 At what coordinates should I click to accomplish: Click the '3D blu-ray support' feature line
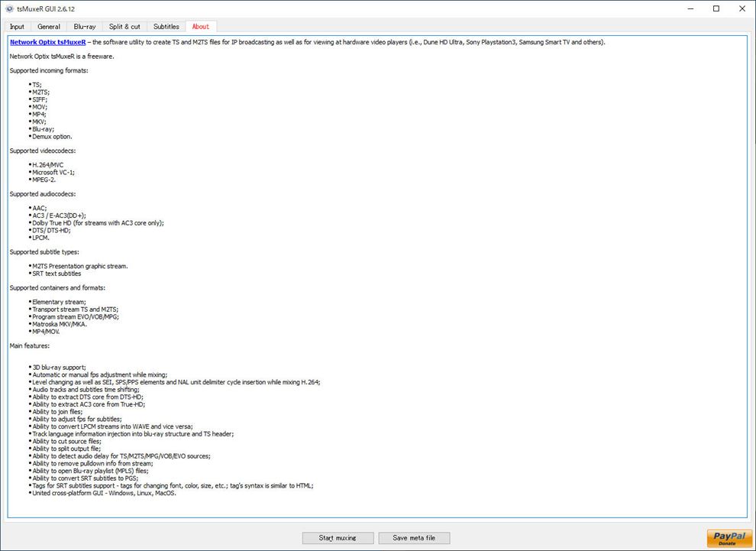[x=59, y=368]
